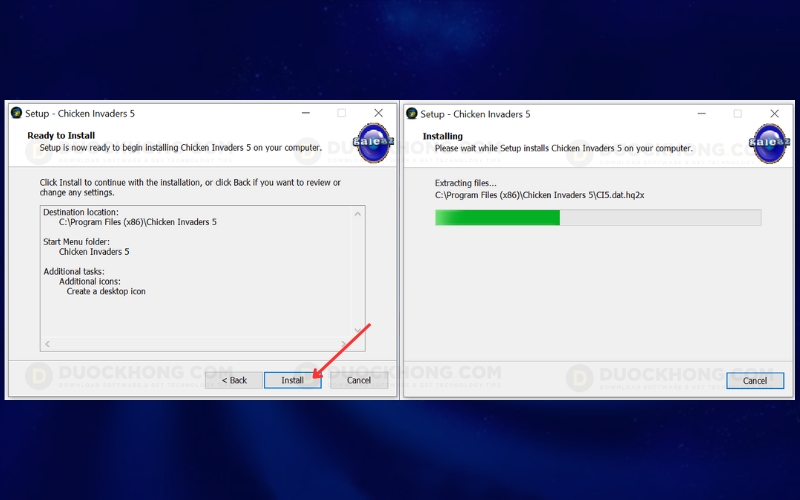Image resolution: width=800 pixels, height=500 pixels.
Task: Click the summary box scroll-right arrow
Action: [x=343, y=344]
